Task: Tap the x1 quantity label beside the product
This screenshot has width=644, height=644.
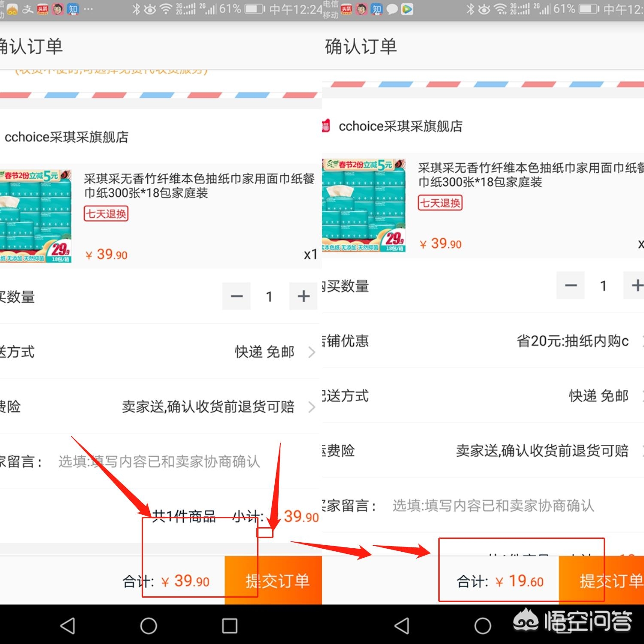Action: tap(310, 255)
